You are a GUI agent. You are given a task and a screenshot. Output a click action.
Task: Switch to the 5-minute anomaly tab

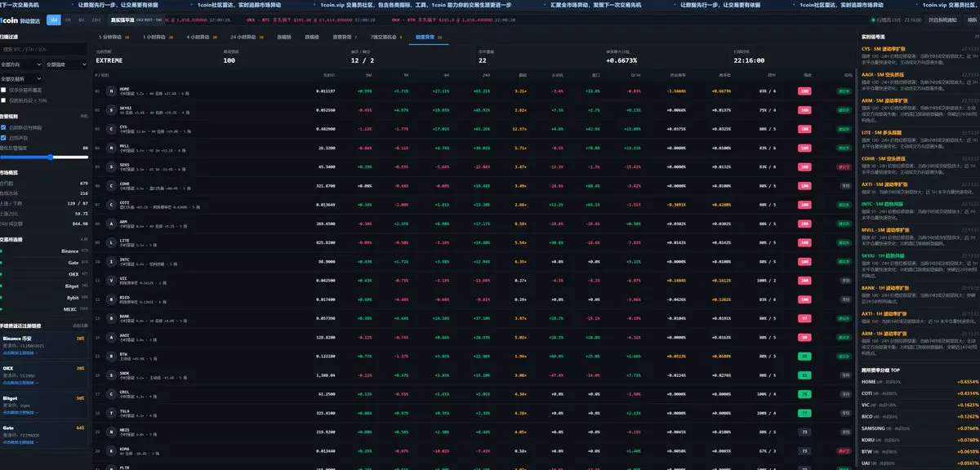[x=115, y=38]
